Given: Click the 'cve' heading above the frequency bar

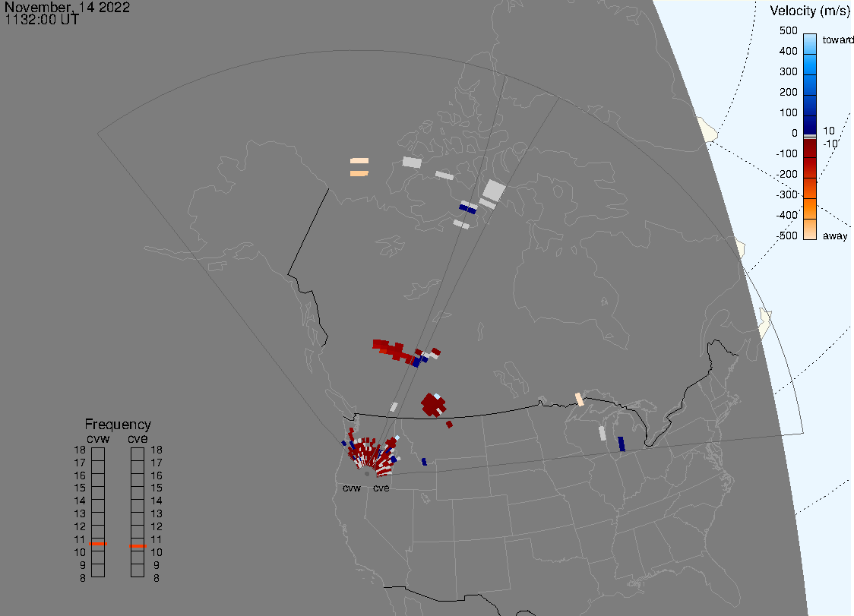Looking at the screenshot, I should 138,438.
